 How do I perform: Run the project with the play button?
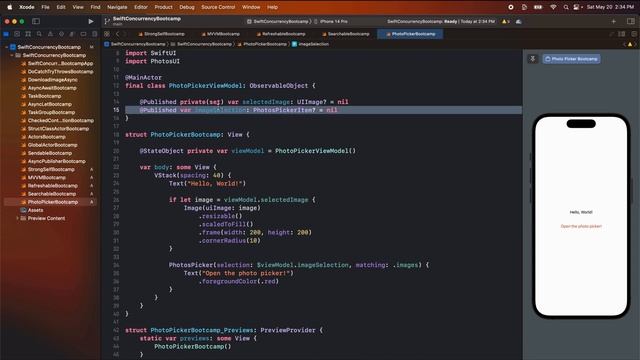(x=91, y=21)
